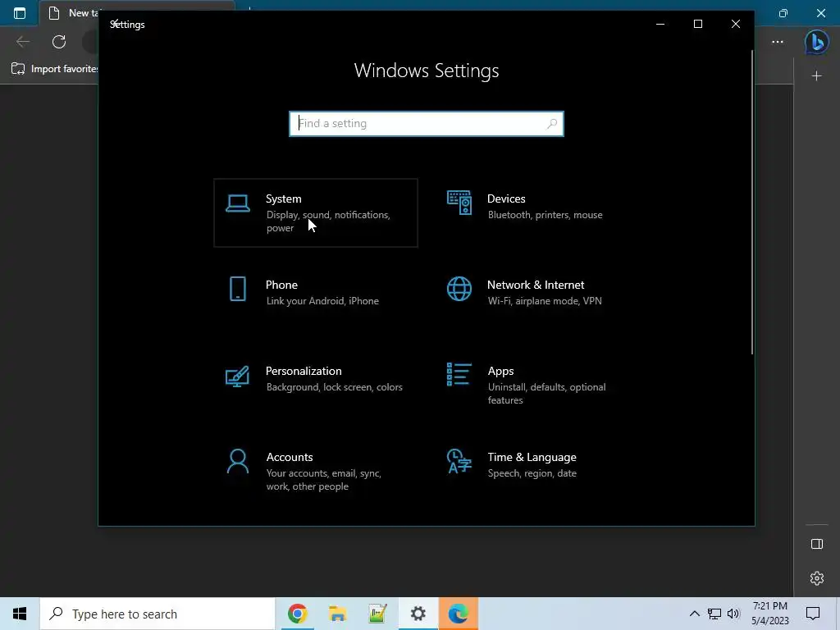The width and height of the screenshot is (840, 630).
Task: Click 'Display, sound, notifications, power' description
Action: [x=328, y=221]
